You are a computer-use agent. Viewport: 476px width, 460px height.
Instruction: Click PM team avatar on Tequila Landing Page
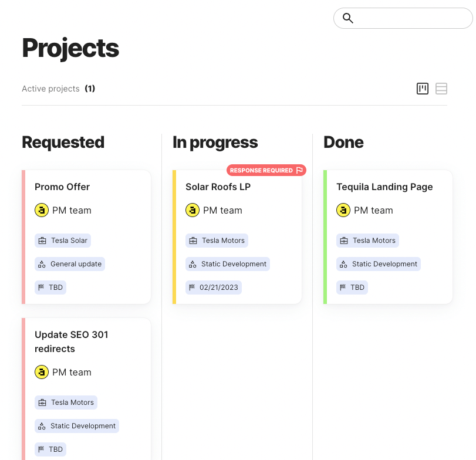click(x=343, y=210)
